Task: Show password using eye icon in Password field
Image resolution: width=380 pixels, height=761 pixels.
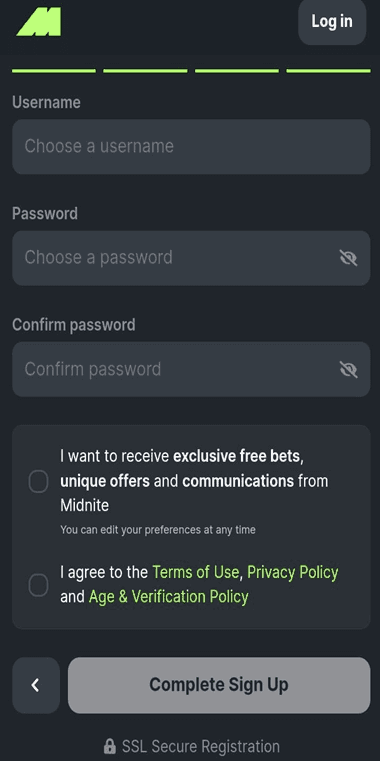Action: (x=348, y=258)
